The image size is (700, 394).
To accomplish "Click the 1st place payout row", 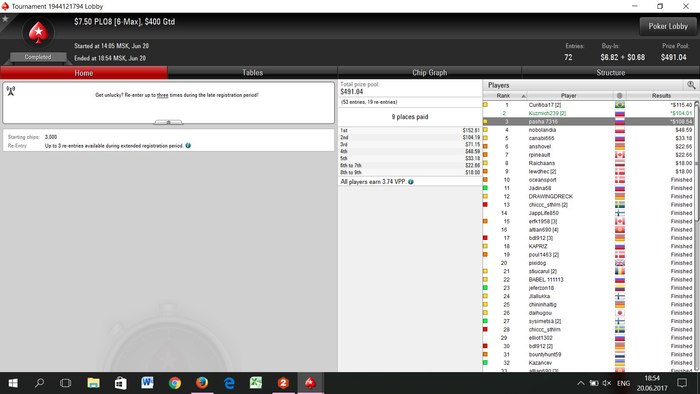I will (x=410, y=130).
